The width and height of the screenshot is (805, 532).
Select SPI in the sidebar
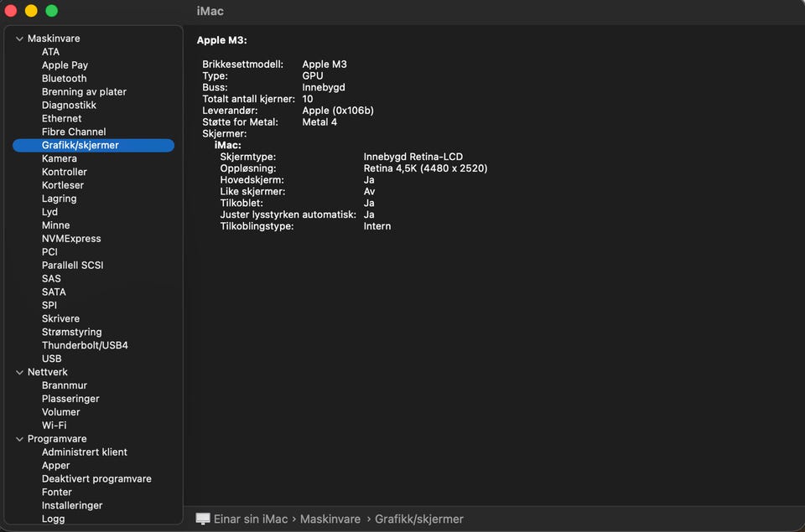tap(49, 305)
